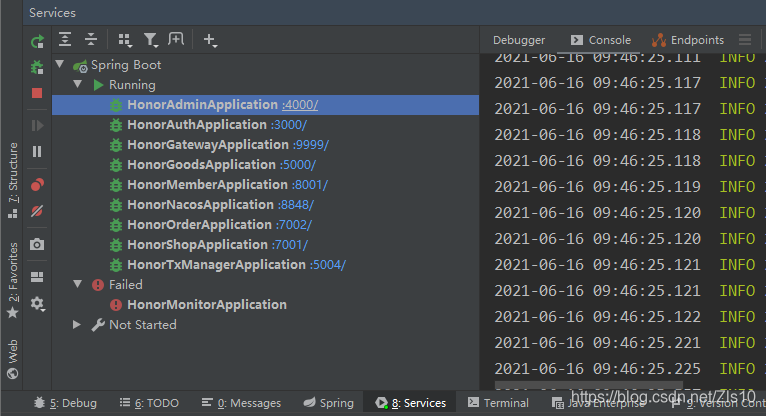Collapse the Spring Boot tree node
Screen dimensions: 766x416
(x=60, y=64)
